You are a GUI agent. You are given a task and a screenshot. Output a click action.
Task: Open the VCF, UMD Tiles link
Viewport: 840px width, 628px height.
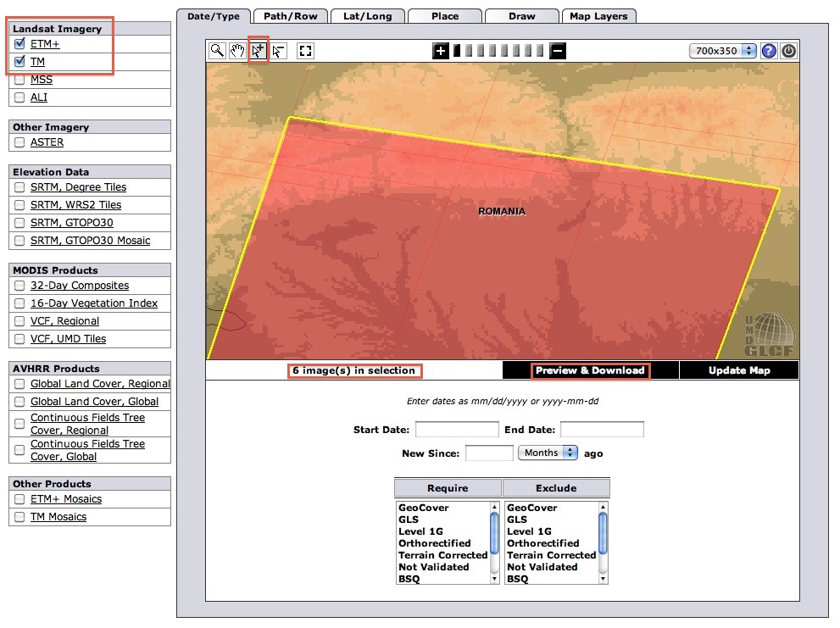coord(68,339)
